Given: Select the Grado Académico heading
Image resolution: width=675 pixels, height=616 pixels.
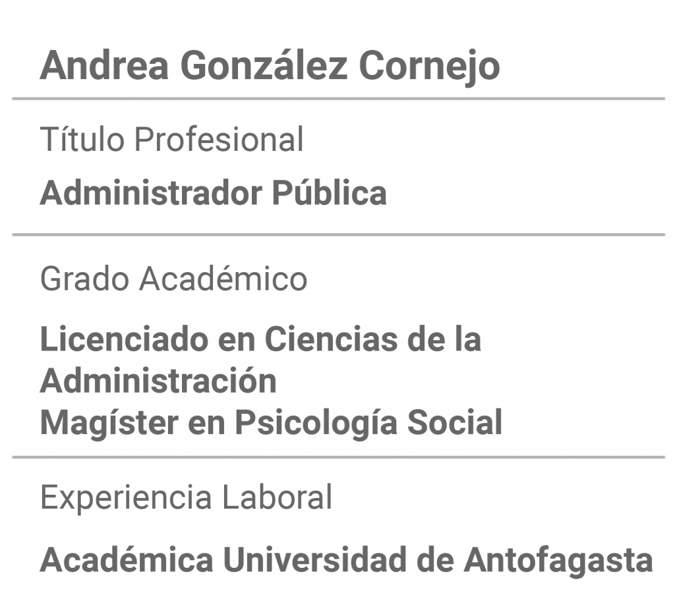Looking at the screenshot, I should coord(173,278).
